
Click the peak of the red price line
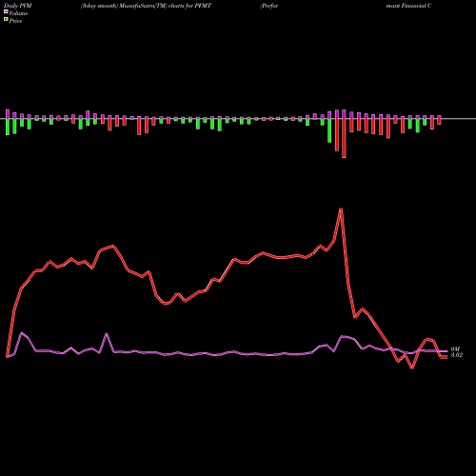coord(341,208)
